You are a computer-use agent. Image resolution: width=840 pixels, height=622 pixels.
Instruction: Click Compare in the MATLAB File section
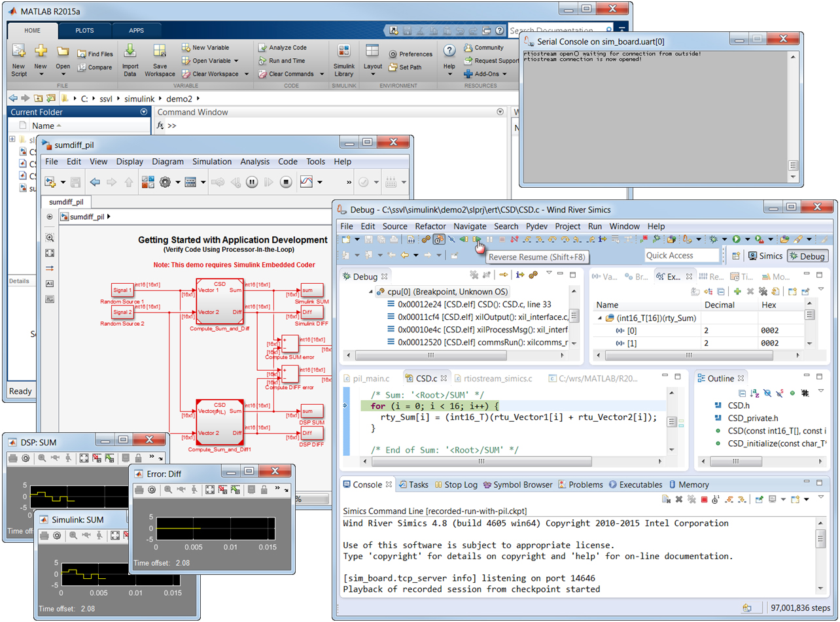coord(94,67)
